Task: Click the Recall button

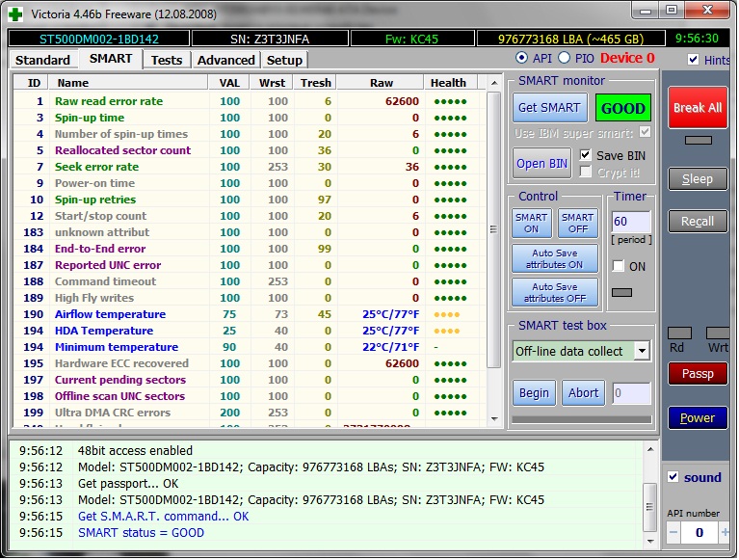Action: point(698,221)
